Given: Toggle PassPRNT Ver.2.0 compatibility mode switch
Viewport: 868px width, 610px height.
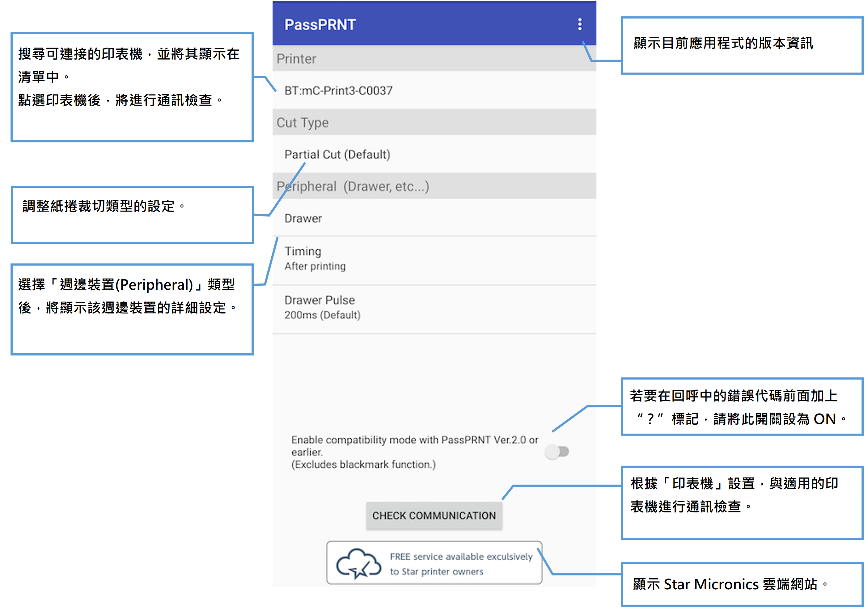Looking at the screenshot, I should pyautogui.click(x=557, y=452).
